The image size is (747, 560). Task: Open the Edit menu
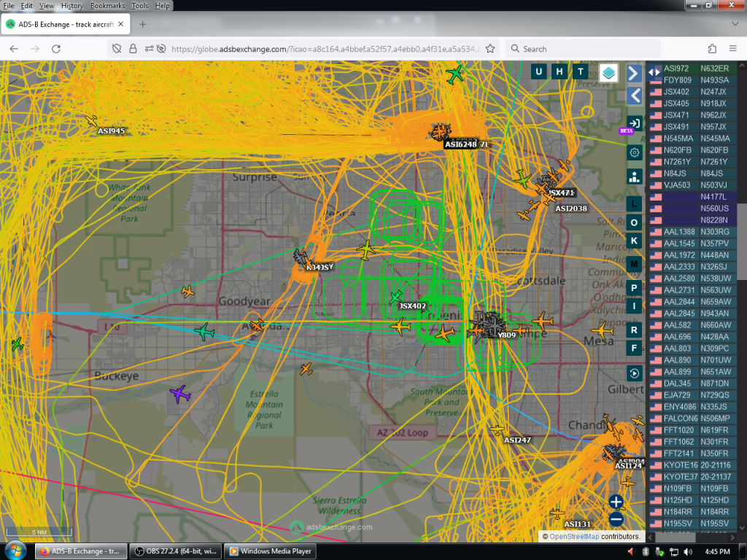(27, 6)
